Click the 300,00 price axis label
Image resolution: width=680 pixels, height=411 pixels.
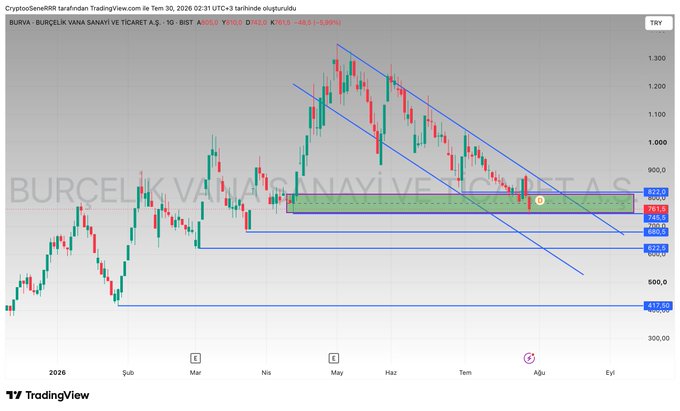point(659,338)
